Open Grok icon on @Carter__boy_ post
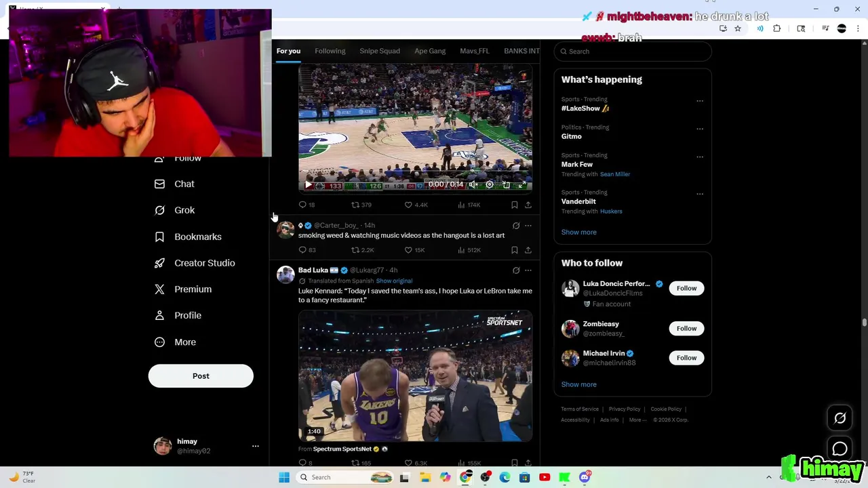Image resolution: width=868 pixels, height=488 pixels. pos(516,226)
